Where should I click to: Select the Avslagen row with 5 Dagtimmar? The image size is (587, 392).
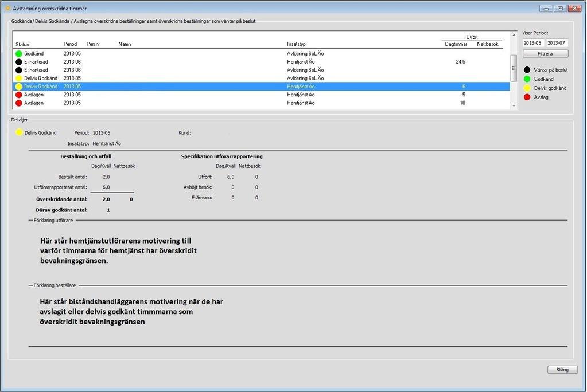pos(261,95)
